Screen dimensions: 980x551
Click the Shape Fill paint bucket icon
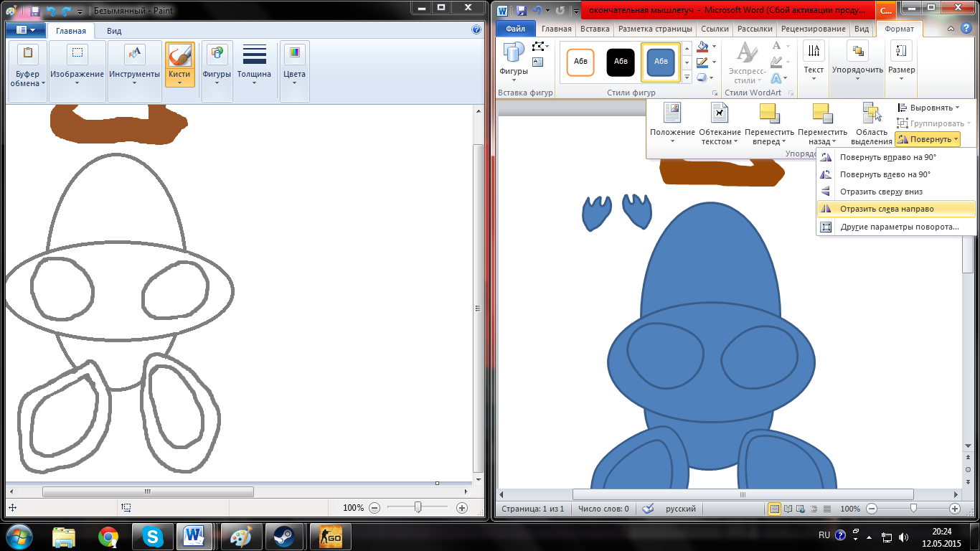pyautogui.click(x=702, y=47)
